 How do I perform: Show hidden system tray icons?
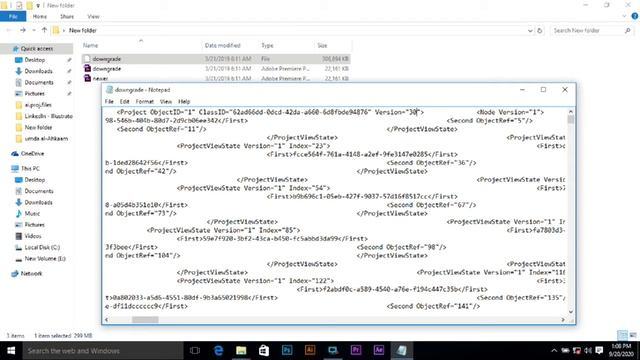click(x=554, y=351)
